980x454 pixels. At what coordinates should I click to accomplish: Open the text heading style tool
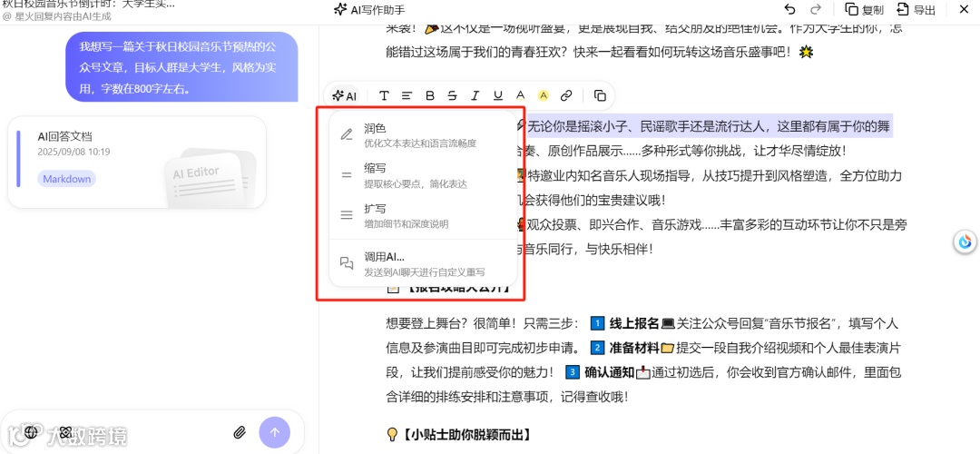(384, 95)
